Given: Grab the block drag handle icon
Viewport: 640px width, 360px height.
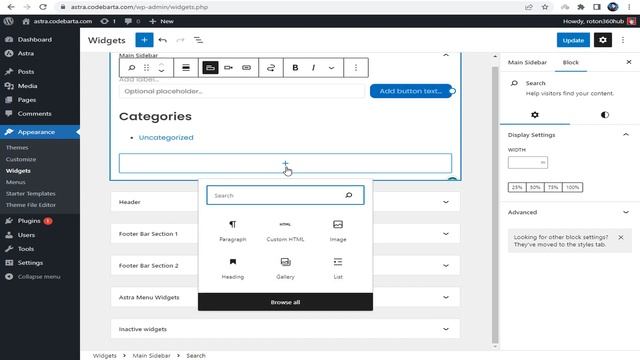Looking at the screenshot, I should pos(146,68).
